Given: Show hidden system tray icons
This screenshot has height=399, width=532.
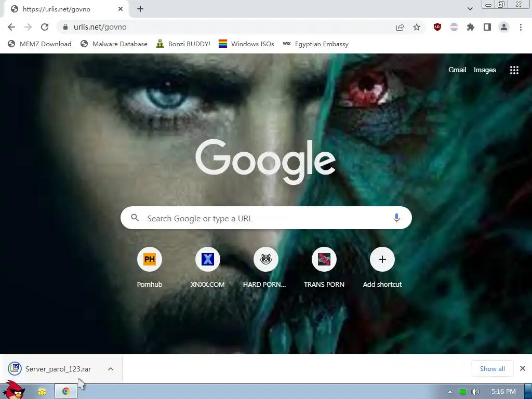Looking at the screenshot, I should [x=450, y=392].
